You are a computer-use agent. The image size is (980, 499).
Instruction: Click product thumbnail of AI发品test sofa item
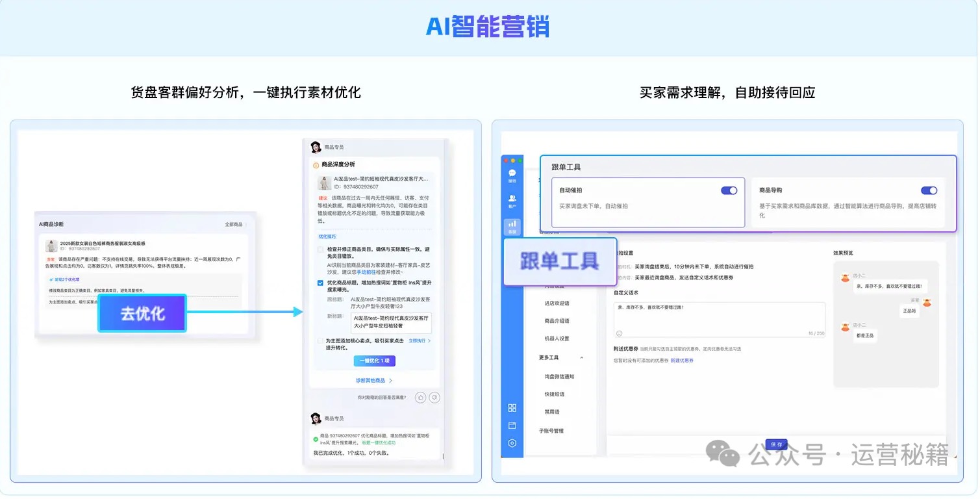pos(324,183)
